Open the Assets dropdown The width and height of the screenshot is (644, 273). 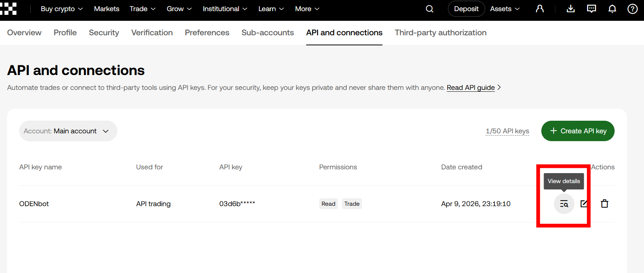[504, 9]
